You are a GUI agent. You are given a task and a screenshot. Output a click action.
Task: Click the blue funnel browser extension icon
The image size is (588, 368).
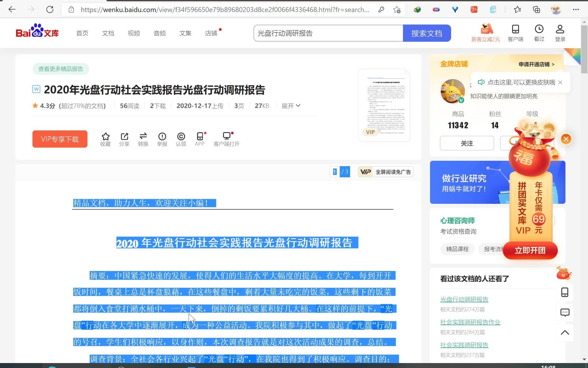455,9
